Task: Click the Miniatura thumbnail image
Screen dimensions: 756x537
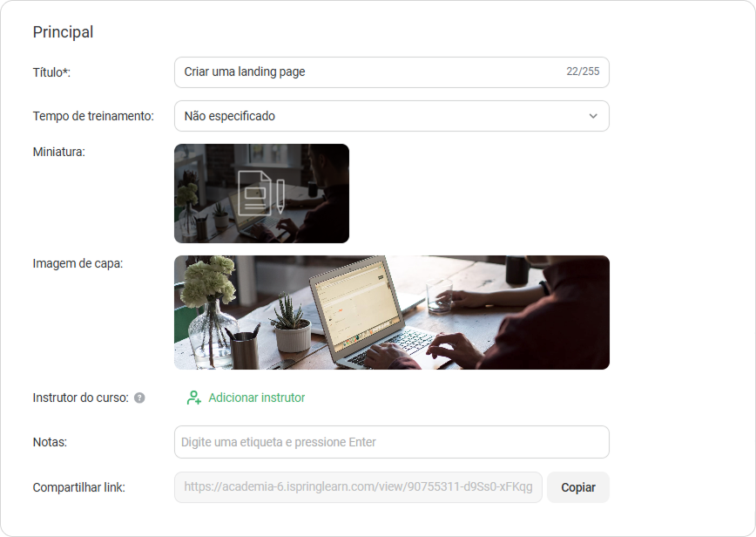Action: (x=261, y=194)
